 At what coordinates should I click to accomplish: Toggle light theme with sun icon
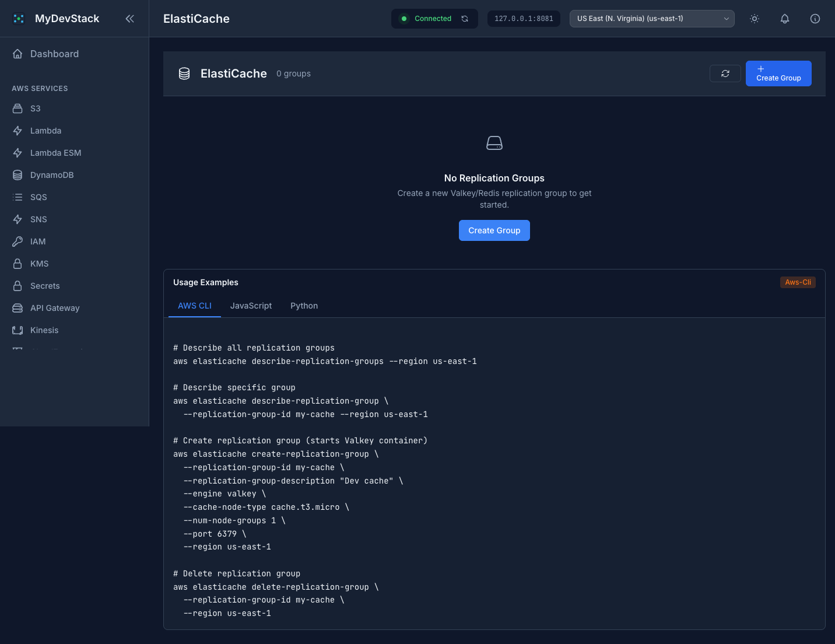755,19
